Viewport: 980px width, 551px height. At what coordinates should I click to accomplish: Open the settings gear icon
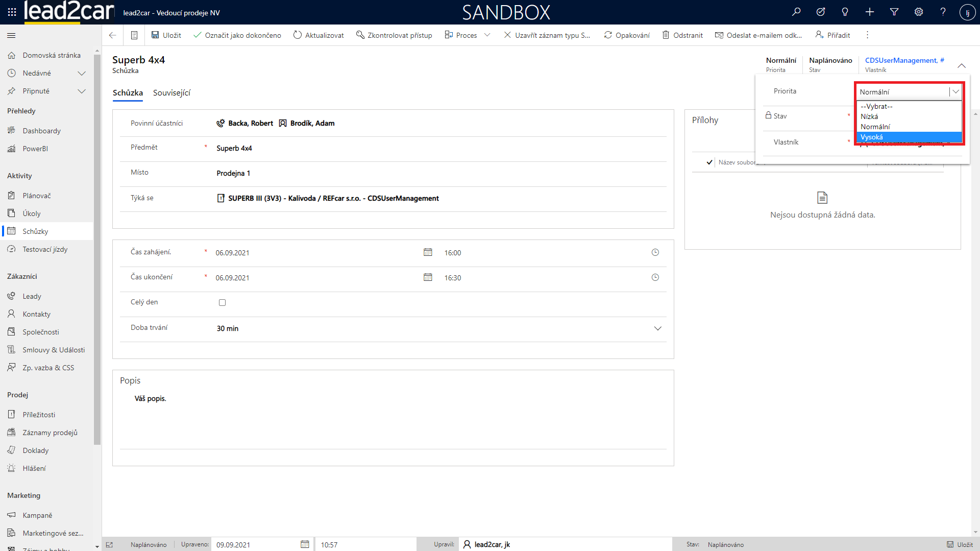tap(919, 12)
